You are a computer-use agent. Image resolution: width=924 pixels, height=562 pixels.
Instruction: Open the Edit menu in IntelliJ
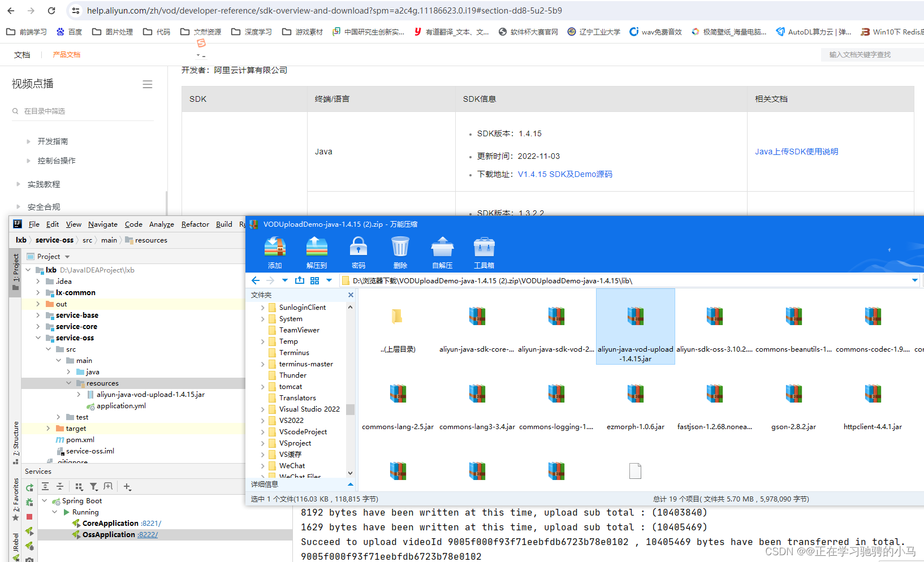53,224
